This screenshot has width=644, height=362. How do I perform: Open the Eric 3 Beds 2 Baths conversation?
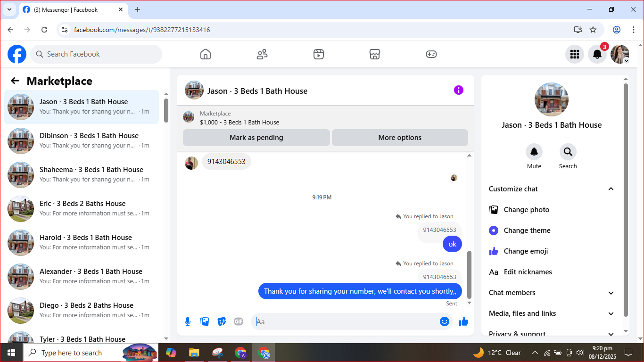pyautogui.click(x=82, y=209)
